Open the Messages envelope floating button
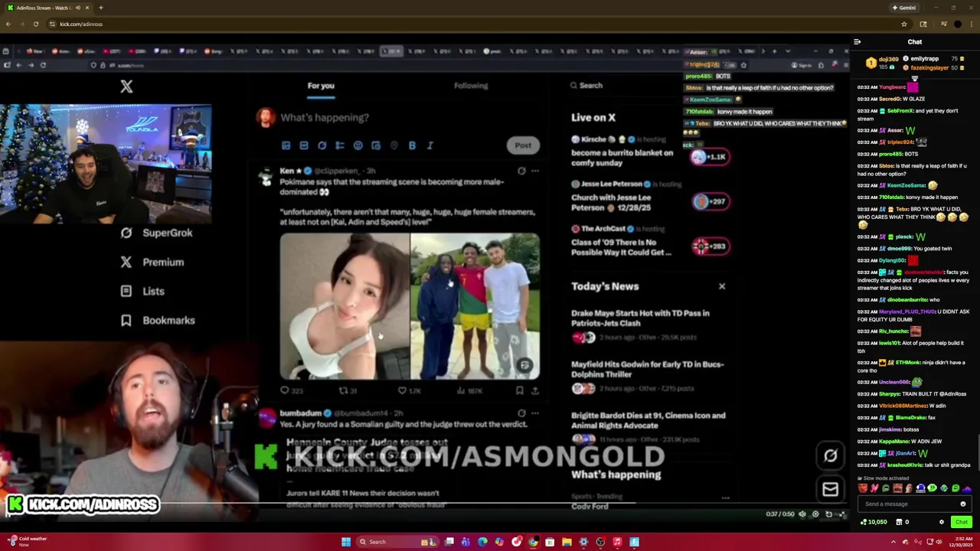Image resolution: width=980 pixels, height=551 pixels. 830,489
